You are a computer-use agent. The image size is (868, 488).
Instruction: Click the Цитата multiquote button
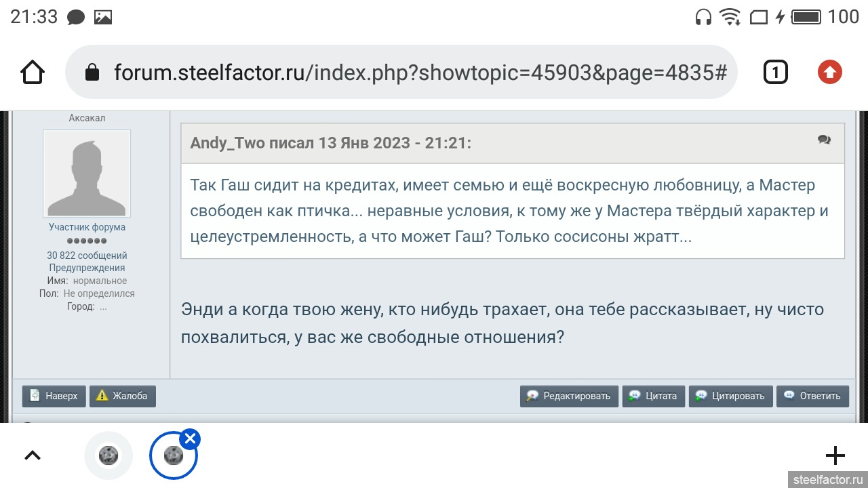(653, 396)
